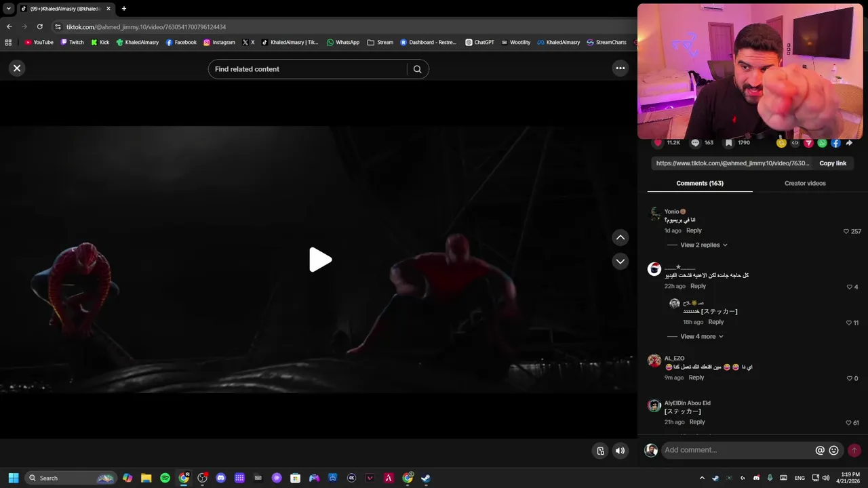Open AL_EZO's profile avatar
The image size is (868, 488).
click(654, 361)
